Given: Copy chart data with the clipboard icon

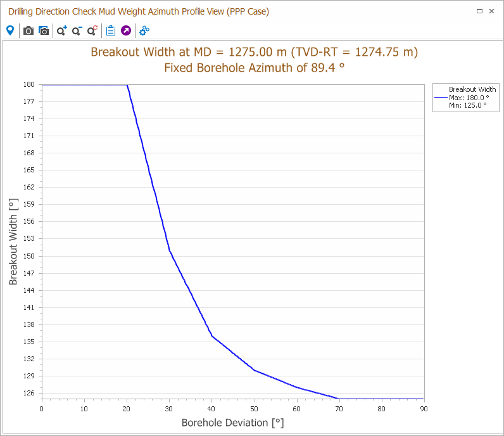Looking at the screenshot, I should click(x=111, y=30).
